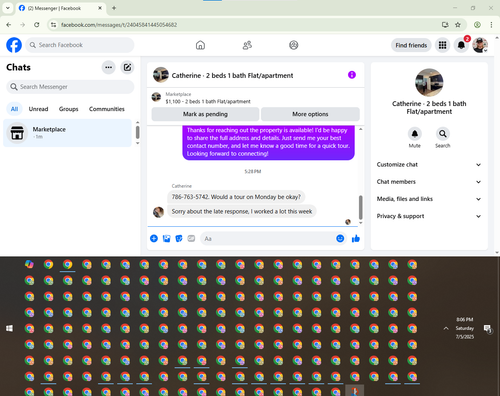Open the $1,100 Marketplace listing link

[208, 101]
